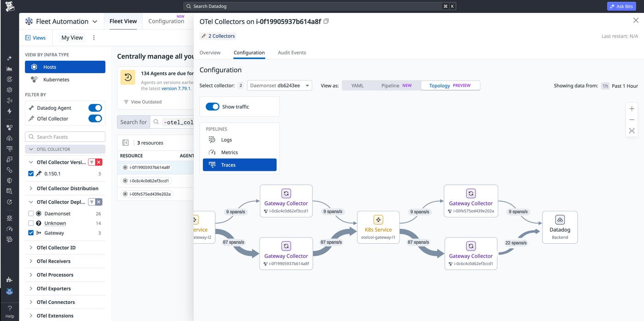Open the Dashboards chart icon in sidebar

pos(9,69)
